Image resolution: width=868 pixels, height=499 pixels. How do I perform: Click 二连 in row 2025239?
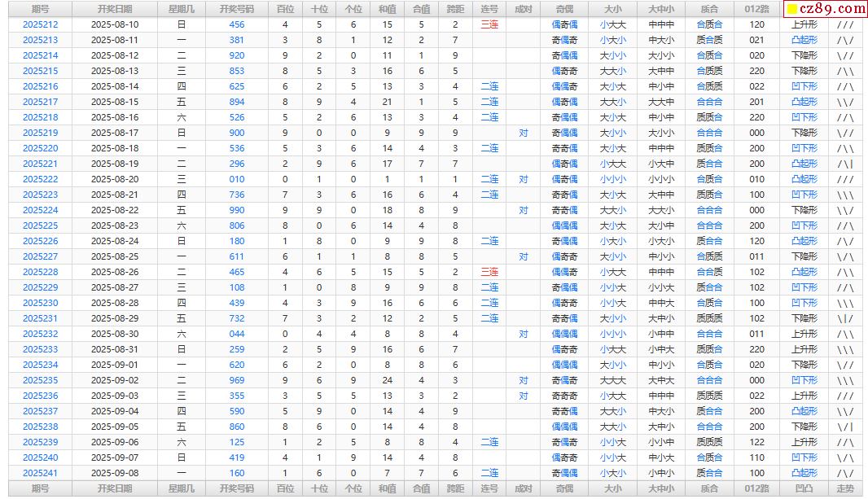coord(489,443)
